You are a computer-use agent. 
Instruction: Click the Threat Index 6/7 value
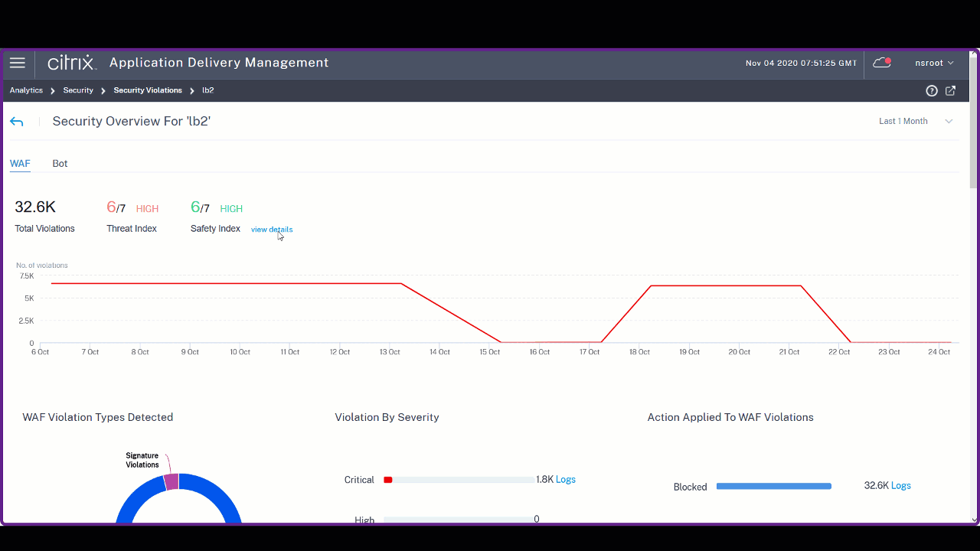(115, 207)
